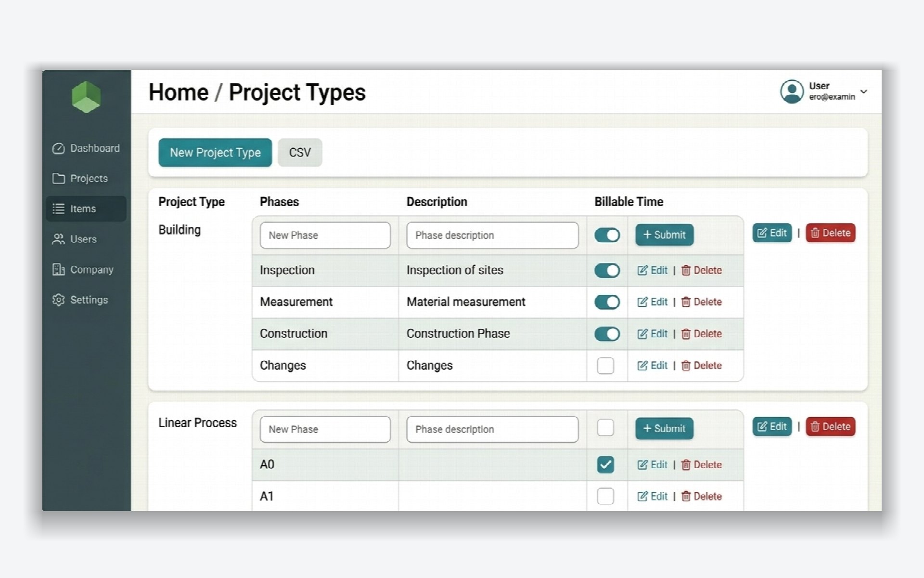
Task: Click the trash icon in A1 row
Action: 686,497
